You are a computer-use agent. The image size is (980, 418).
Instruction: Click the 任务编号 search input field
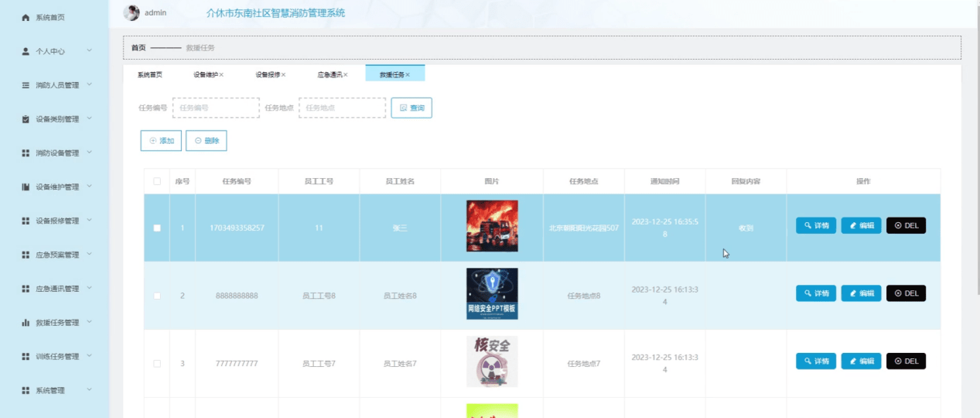216,108
